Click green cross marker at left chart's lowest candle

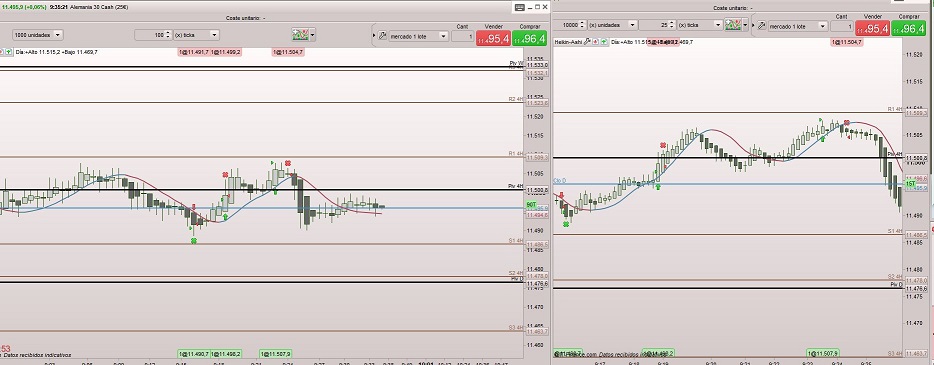pyautogui.click(x=194, y=240)
